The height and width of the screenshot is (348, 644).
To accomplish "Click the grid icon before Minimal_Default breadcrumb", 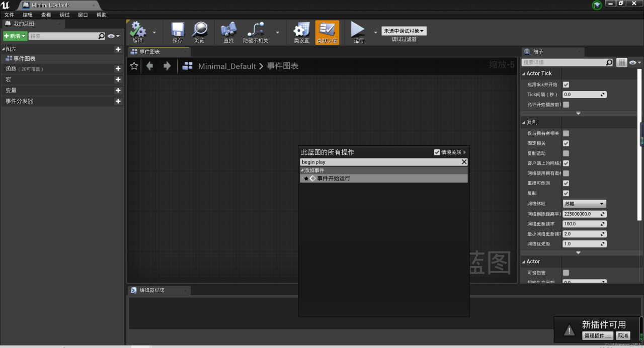I will 188,66.
